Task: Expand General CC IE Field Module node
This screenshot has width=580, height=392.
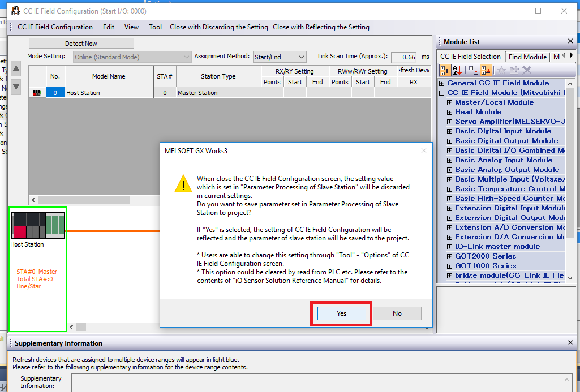Action: [442, 83]
